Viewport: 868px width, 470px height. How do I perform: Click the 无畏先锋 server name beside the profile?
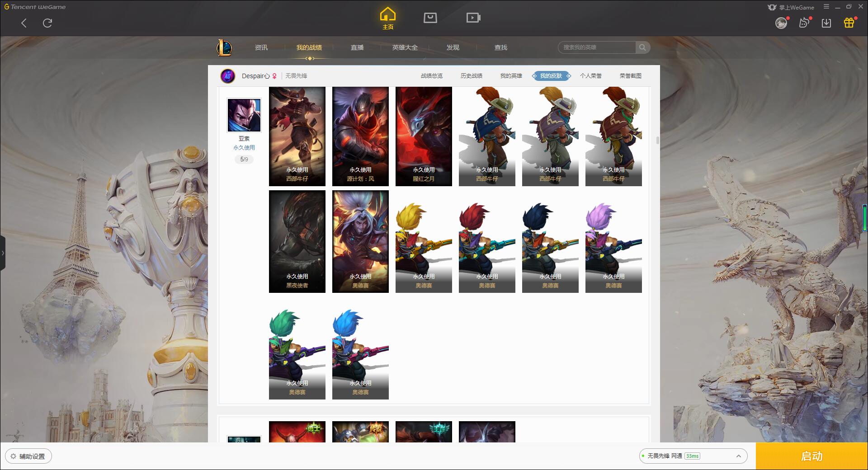[x=296, y=76]
